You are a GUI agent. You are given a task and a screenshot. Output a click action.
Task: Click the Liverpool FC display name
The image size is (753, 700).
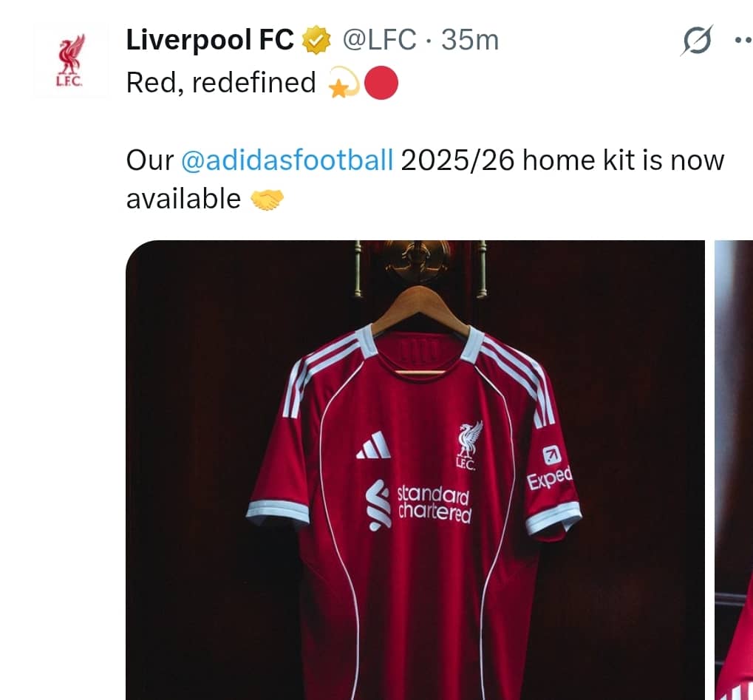[210, 40]
